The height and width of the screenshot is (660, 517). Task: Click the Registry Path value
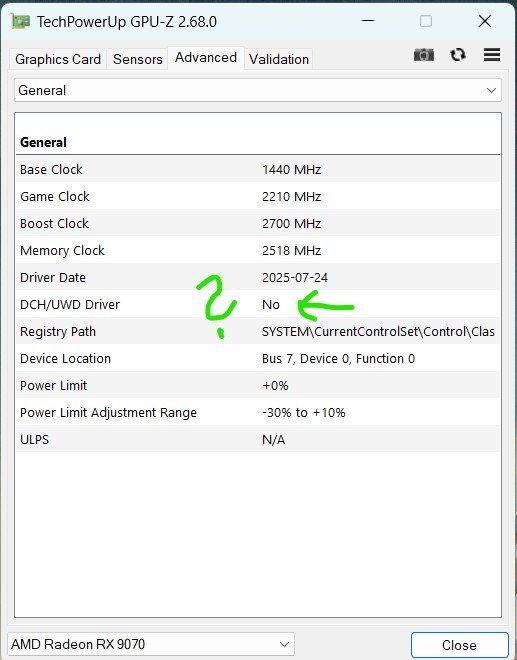coord(378,332)
